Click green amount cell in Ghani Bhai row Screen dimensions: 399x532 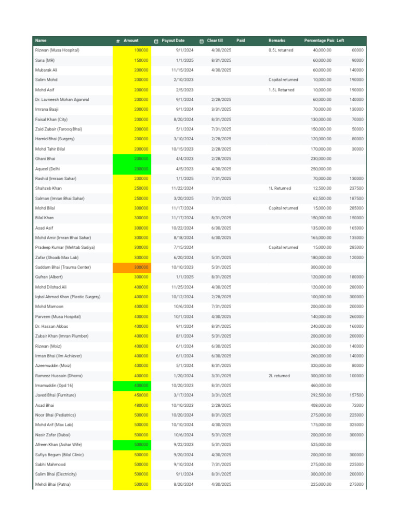(x=132, y=159)
